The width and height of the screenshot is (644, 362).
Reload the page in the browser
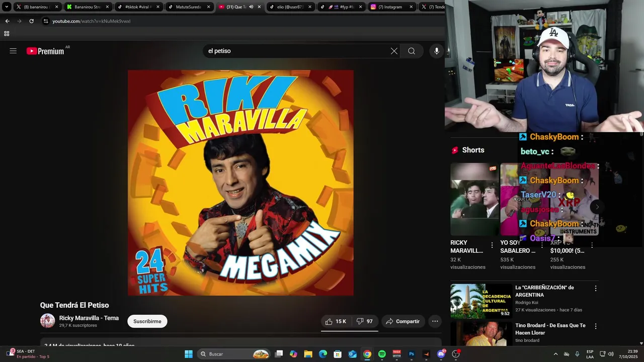(31, 21)
